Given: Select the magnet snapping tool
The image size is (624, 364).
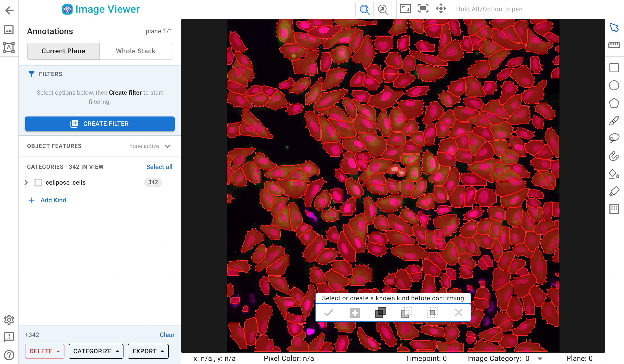Looking at the screenshot, I should pyautogui.click(x=614, y=156).
